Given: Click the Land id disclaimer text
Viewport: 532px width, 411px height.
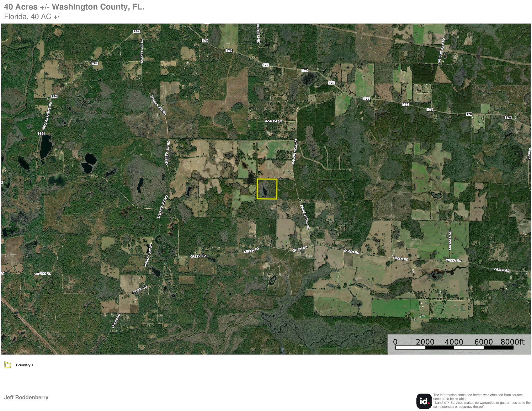Looking at the screenshot, I should pyautogui.click(x=481, y=401).
